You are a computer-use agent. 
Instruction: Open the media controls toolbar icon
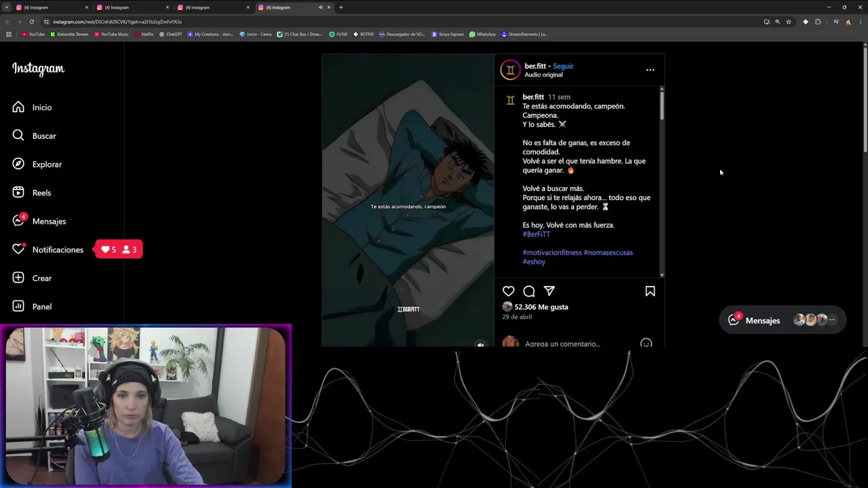pyautogui.click(x=835, y=22)
